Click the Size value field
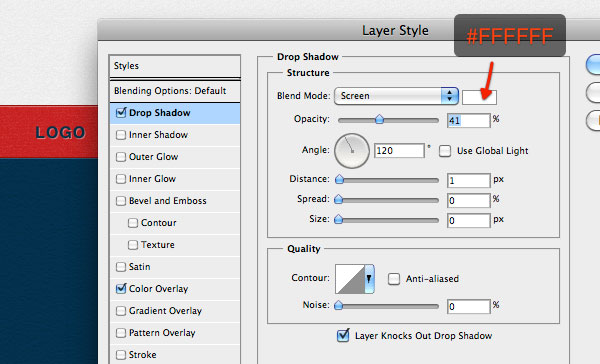 click(x=468, y=220)
